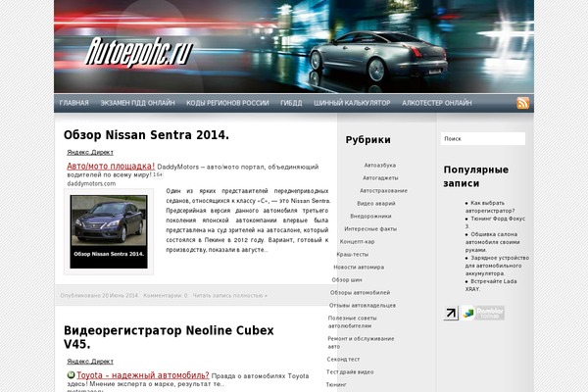Click Читать запись полностью » link
588x392 pixels.
230,296
